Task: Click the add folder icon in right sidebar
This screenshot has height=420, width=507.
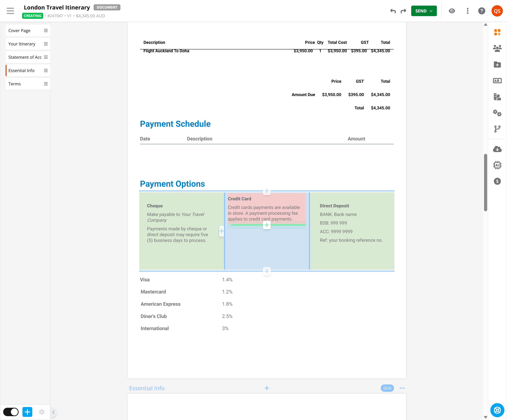Action: (x=497, y=64)
